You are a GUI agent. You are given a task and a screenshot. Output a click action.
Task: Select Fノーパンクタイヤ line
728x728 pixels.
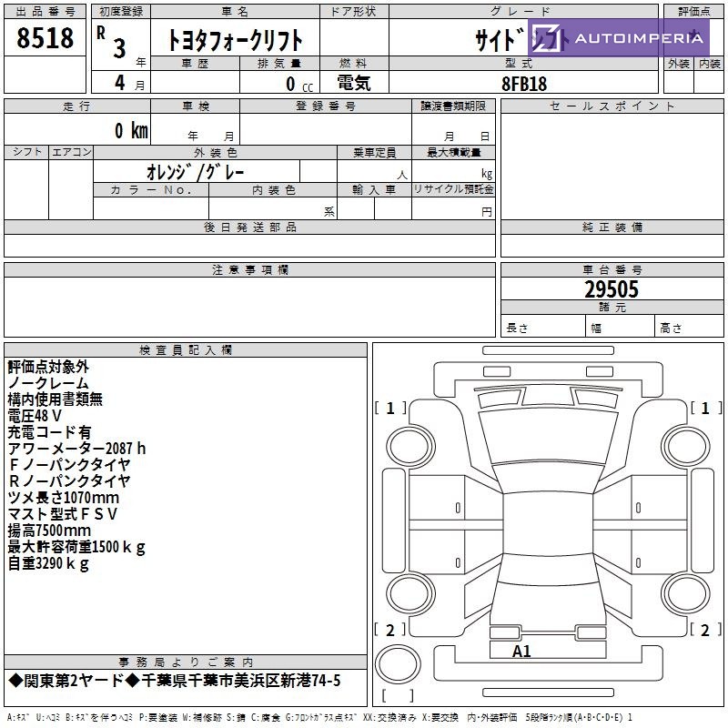coord(70,465)
